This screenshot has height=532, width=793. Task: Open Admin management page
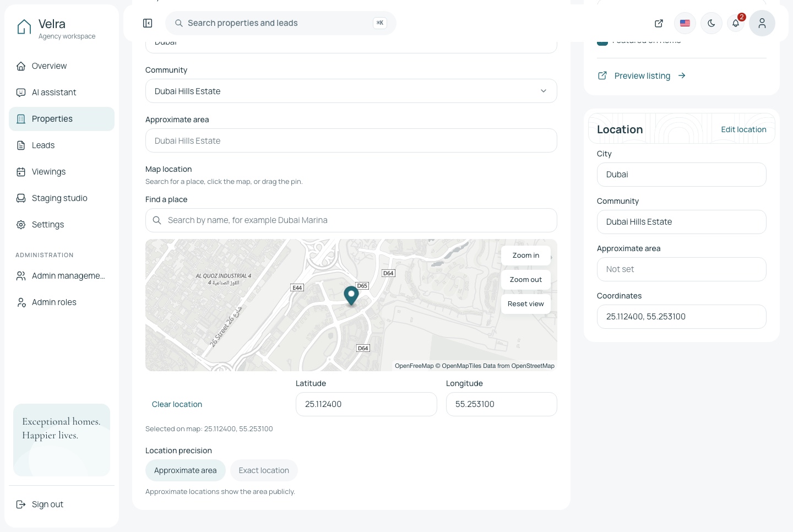62,276
